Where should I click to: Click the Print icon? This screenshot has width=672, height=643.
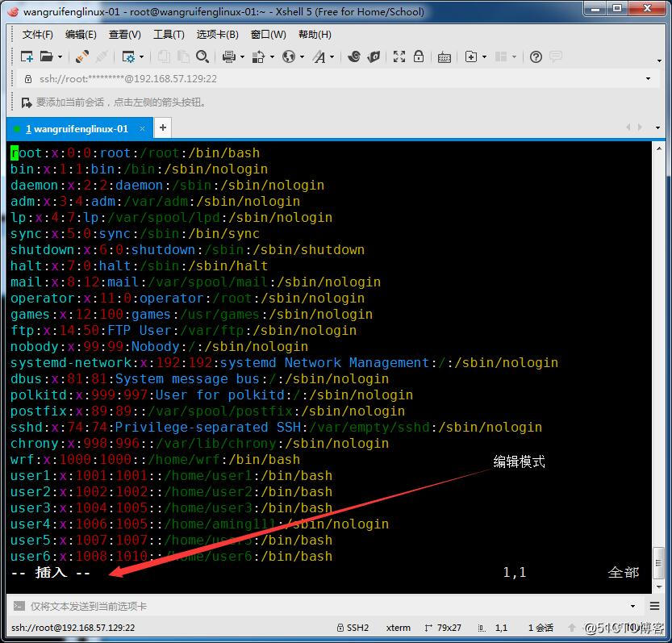click(x=229, y=56)
